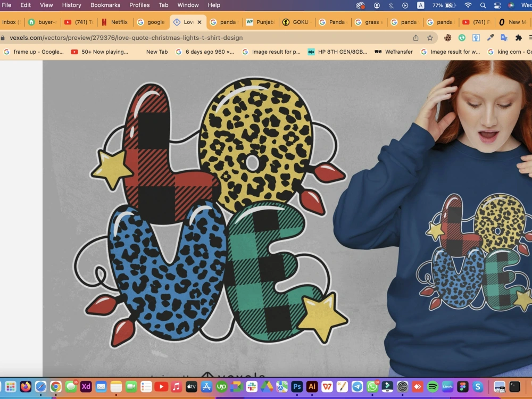This screenshot has width=532, height=399.
Task: Open Upwork app from the dock
Action: [x=221, y=386]
